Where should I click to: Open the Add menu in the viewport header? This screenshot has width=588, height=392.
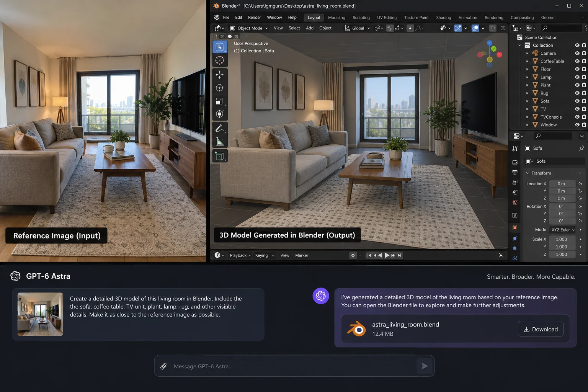coord(310,28)
